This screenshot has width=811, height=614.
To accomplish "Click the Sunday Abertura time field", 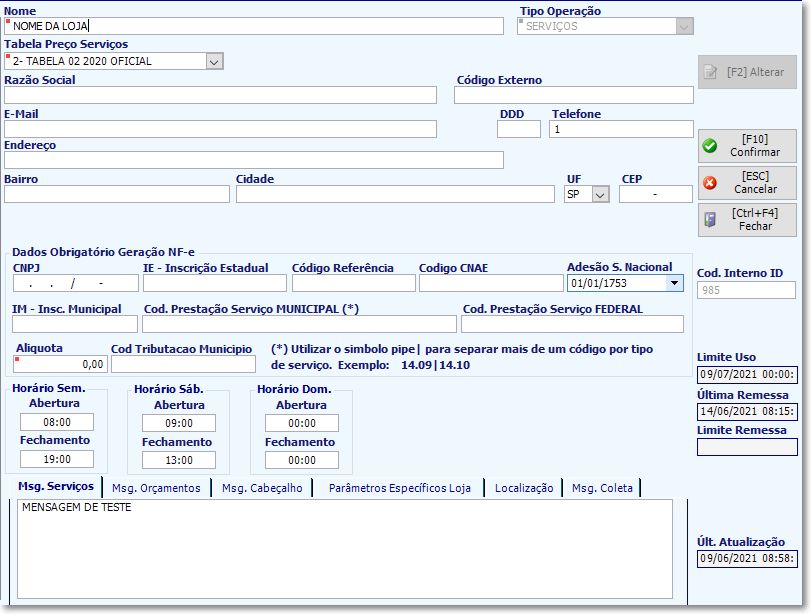I will [x=302, y=423].
